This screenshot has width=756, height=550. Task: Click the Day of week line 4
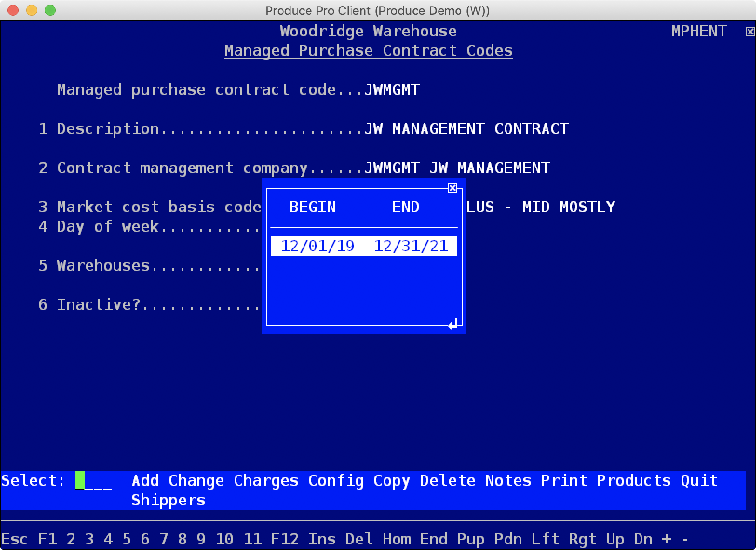click(149, 227)
